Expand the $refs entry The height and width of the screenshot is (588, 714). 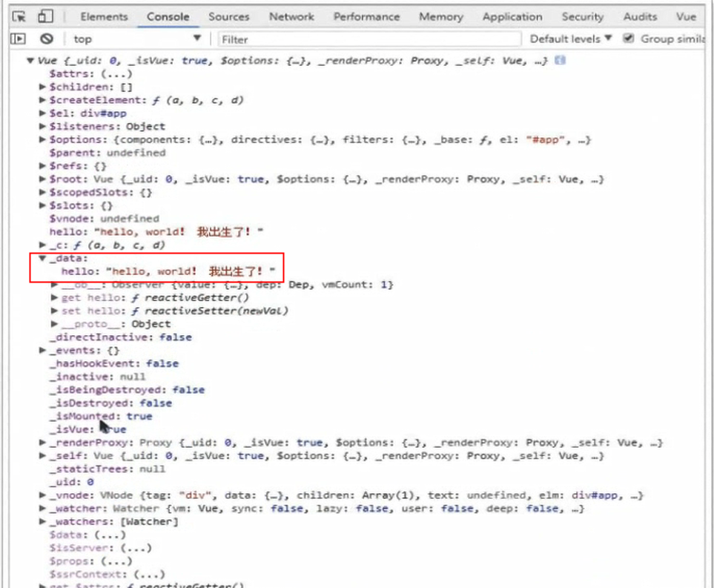tap(42, 166)
